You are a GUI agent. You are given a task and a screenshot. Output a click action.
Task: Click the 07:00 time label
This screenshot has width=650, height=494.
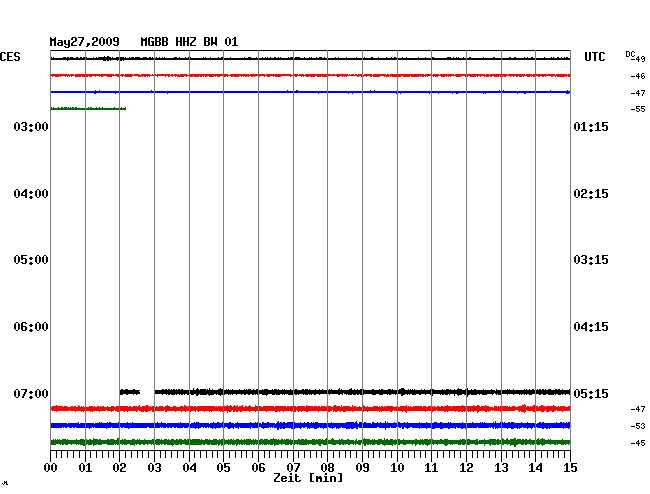pyautogui.click(x=31, y=393)
